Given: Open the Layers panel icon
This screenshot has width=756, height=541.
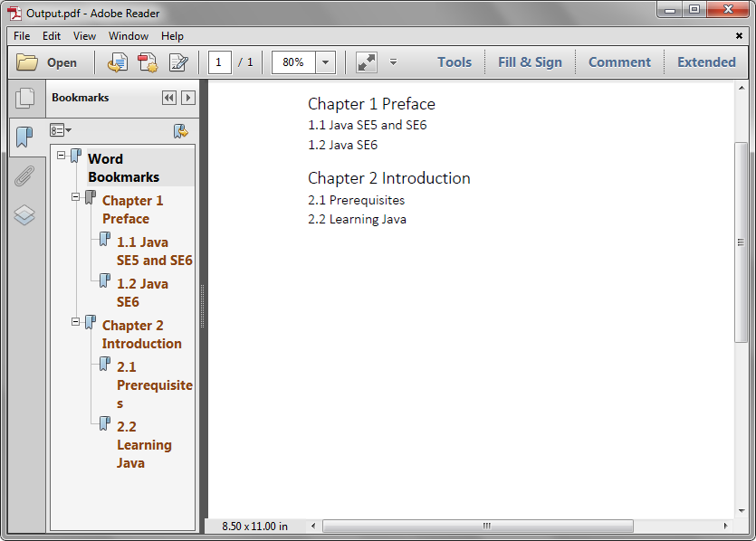Looking at the screenshot, I should [24, 214].
